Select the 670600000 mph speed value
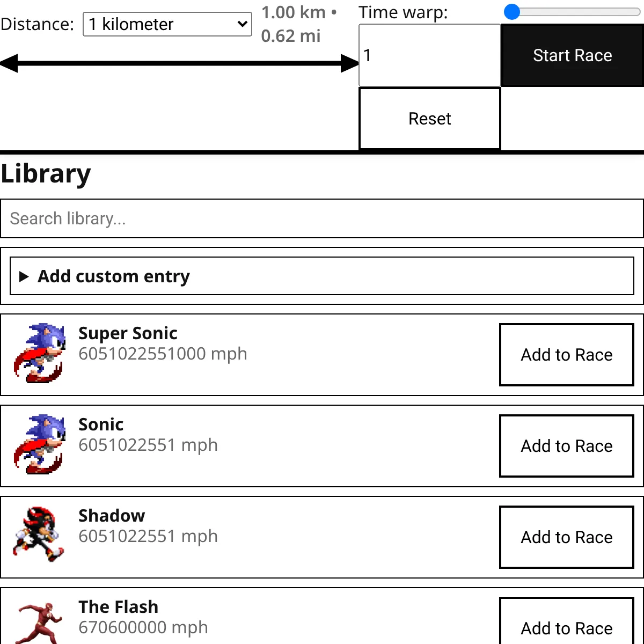Screen dimensions: 644x644 click(x=143, y=627)
